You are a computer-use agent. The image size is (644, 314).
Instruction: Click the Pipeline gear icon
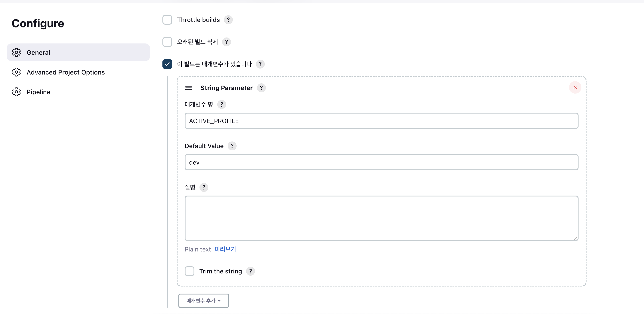tap(16, 92)
